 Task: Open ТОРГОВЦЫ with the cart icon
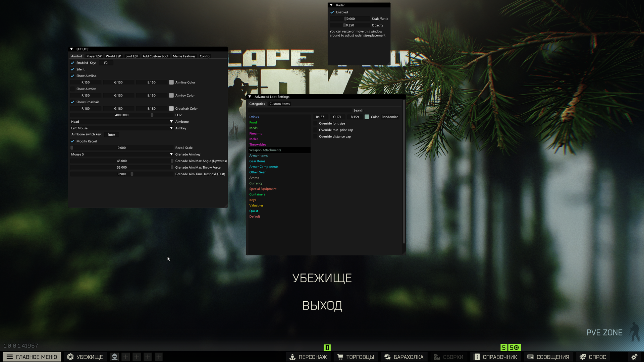pyautogui.click(x=355, y=357)
